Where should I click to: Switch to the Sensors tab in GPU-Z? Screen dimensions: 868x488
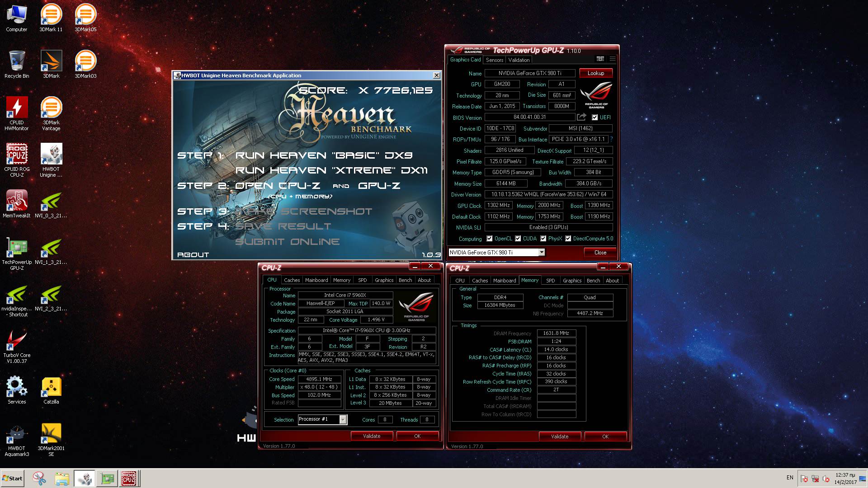494,60
